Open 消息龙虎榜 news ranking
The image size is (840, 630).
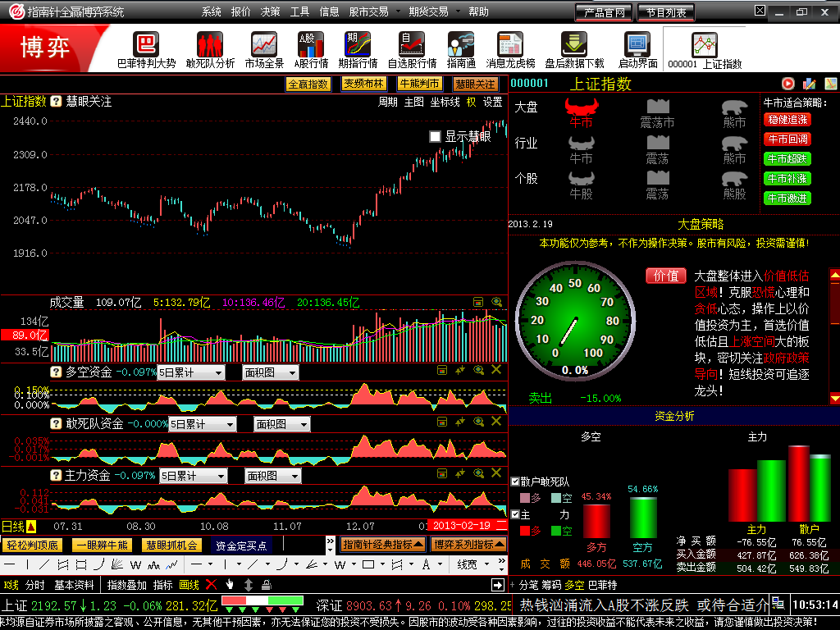click(x=510, y=49)
